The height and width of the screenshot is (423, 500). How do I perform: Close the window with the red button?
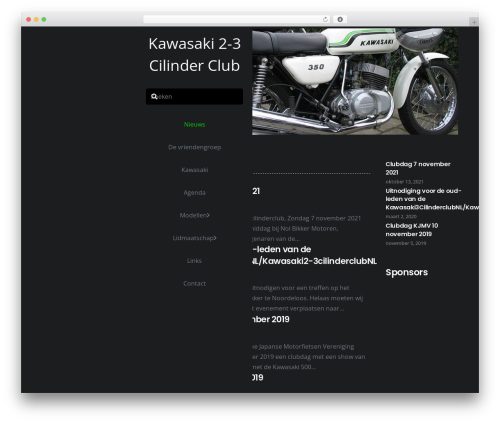click(x=29, y=20)
